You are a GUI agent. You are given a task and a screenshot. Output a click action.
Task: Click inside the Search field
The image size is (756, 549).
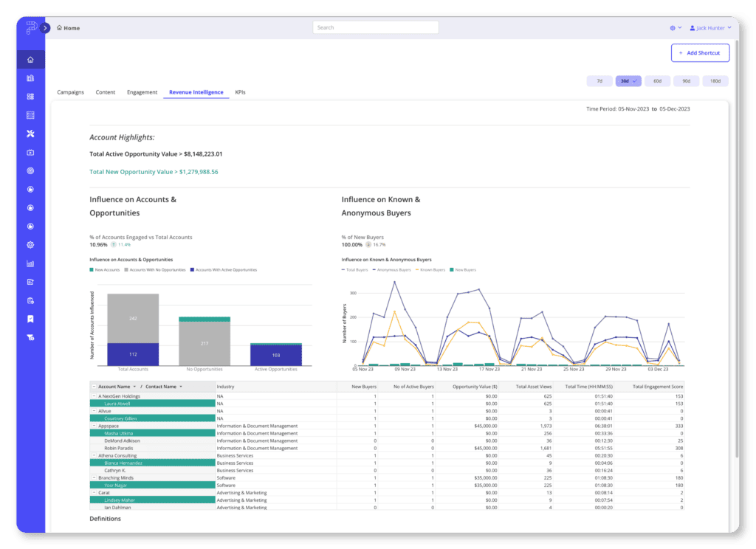pos(375,27)
